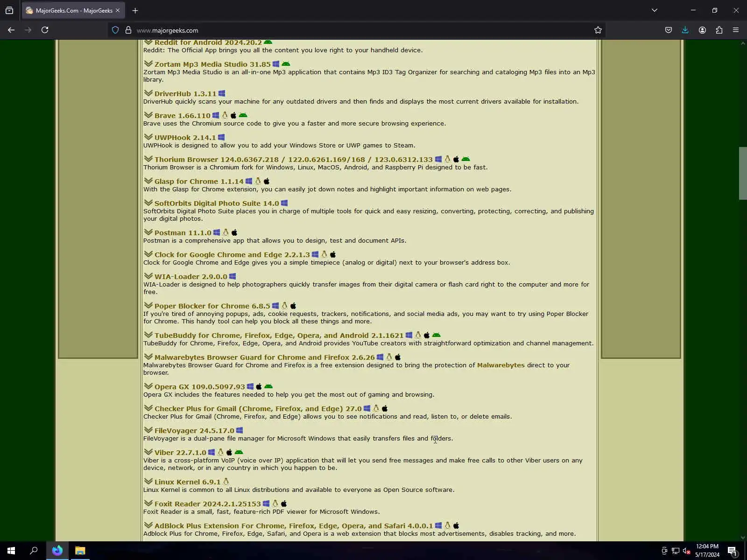Expand the chevron beside Postman 11.1.0
This screenshot has width=747, height=560.
click(x=148, y=232)
